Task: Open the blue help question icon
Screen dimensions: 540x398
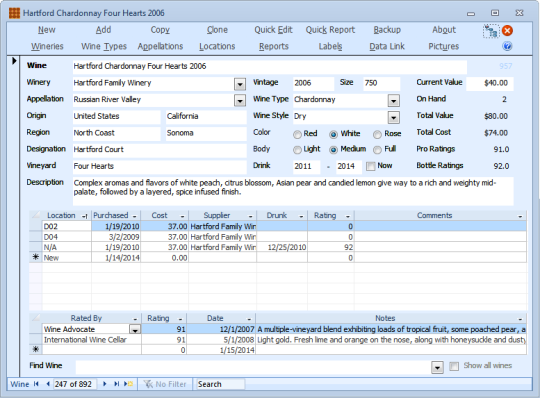Action: tap(507, 46)
